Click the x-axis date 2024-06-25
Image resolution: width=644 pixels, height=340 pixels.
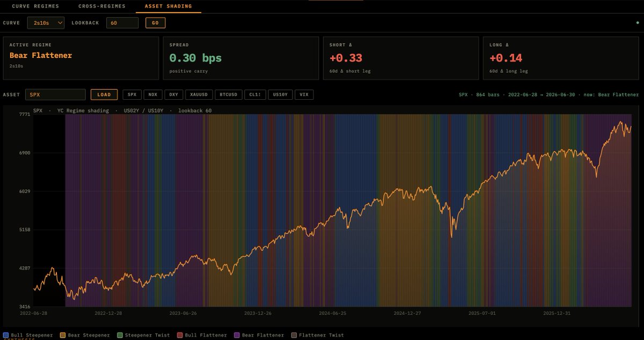[x=333, y=313]
